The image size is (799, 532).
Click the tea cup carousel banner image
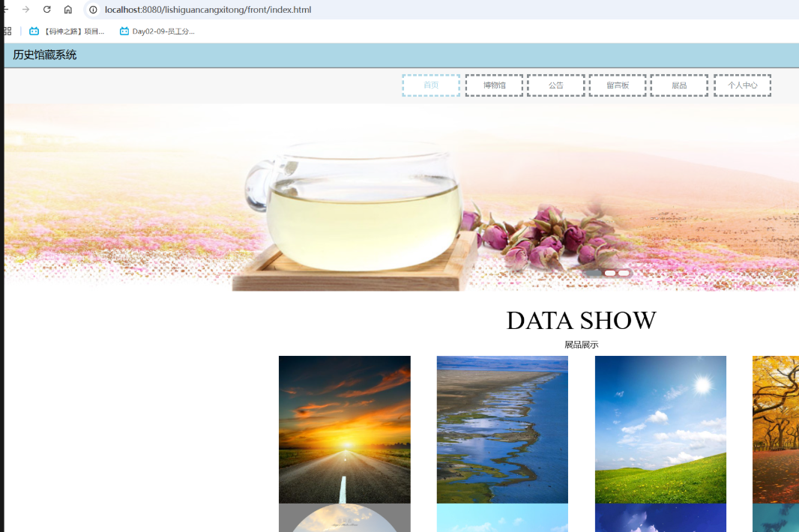pos(402,197)
